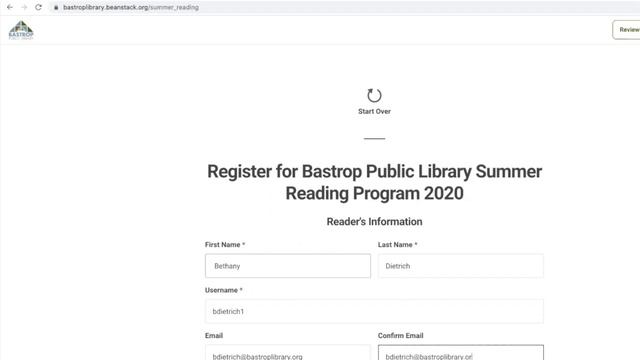Click the Confirm Email label
The width and height of the screenshot is (640, 360).
click(400, 336)
